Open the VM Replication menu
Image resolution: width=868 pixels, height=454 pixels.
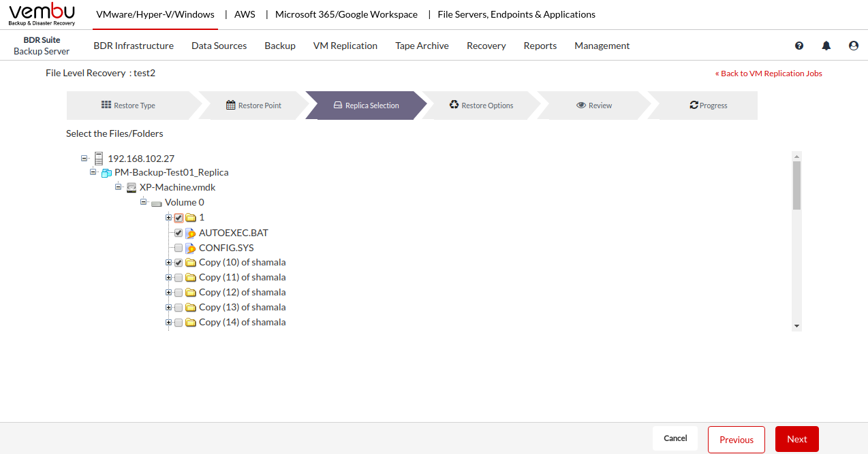tap(345, 46)
